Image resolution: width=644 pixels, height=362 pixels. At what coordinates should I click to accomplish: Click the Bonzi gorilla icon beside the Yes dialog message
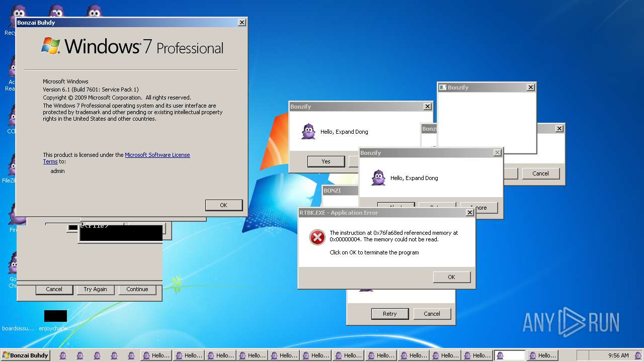tap(308, 132)
